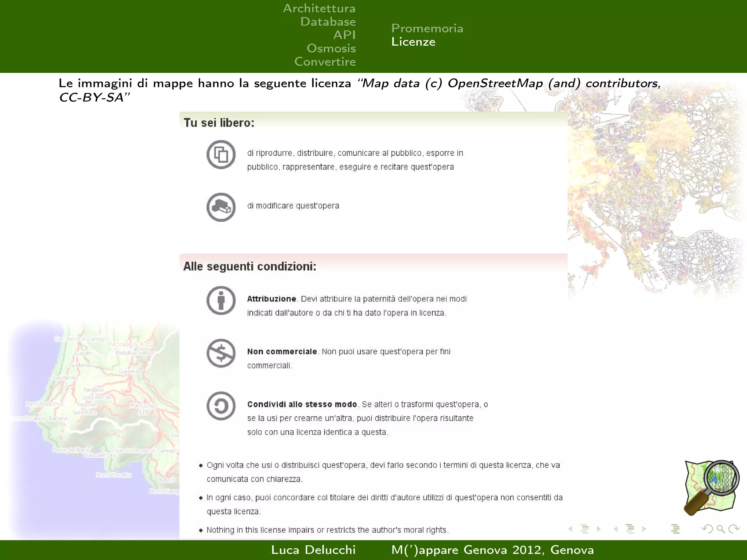Go to the Promemoria subsection
The height and width of the screenshot is (560, 747).
(x=427, y=28)
